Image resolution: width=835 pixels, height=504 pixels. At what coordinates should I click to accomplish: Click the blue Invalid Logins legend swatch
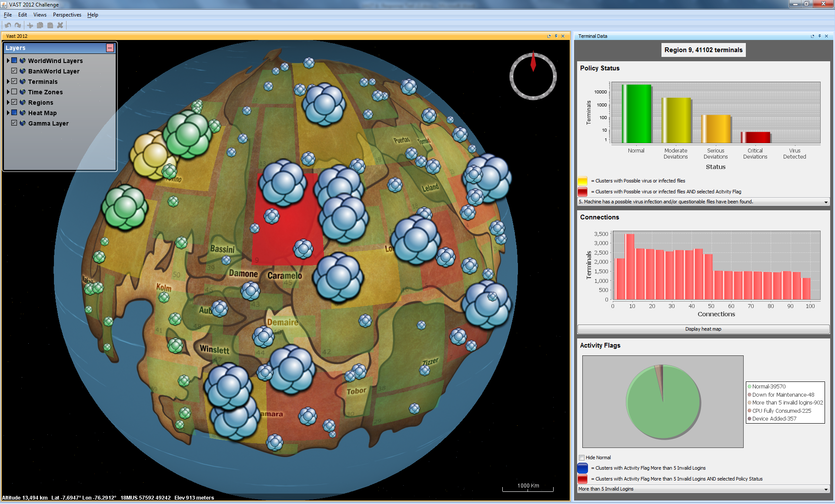click(x=582, y=468)
